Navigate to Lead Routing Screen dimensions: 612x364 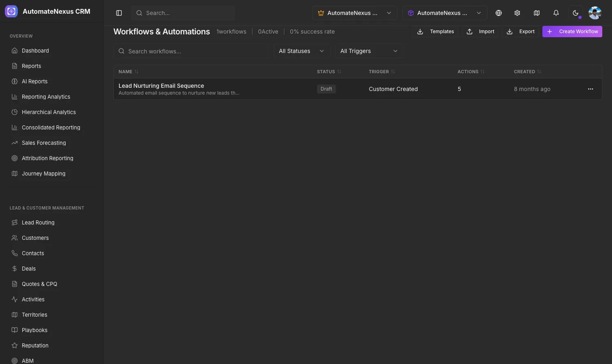(52, 222)
